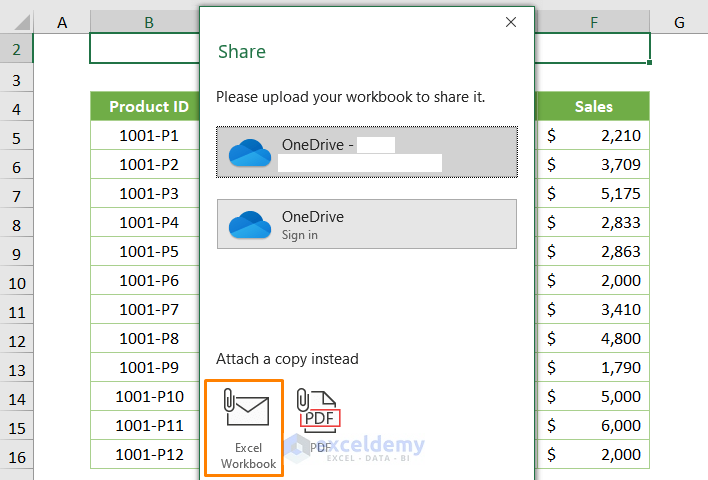
Task: Select column B header
Action: tap(148, 22)
